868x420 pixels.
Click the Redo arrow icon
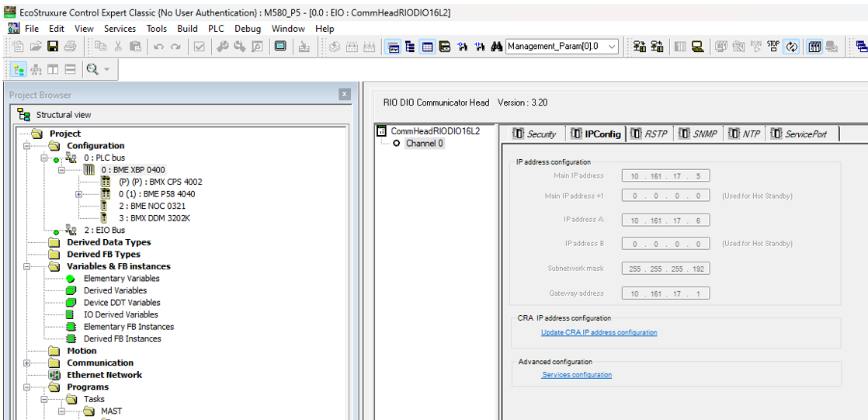pos(175,47)
